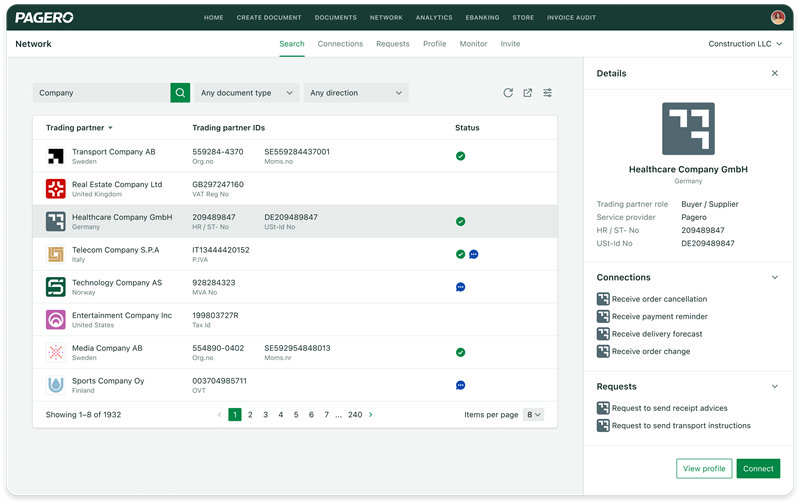Click the green check status for Transport Company AB

coord(460,156)
